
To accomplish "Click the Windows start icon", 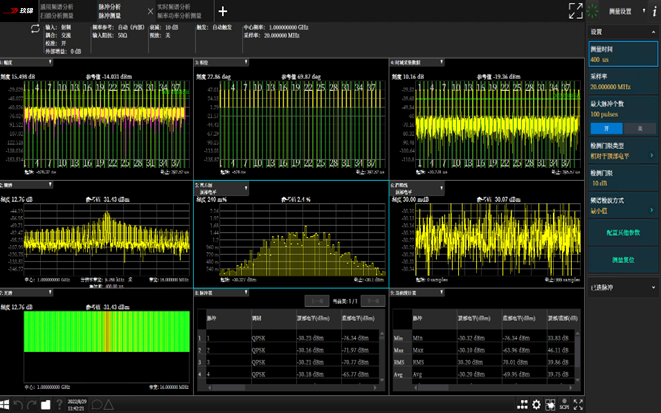I will [x=5, y=405].
